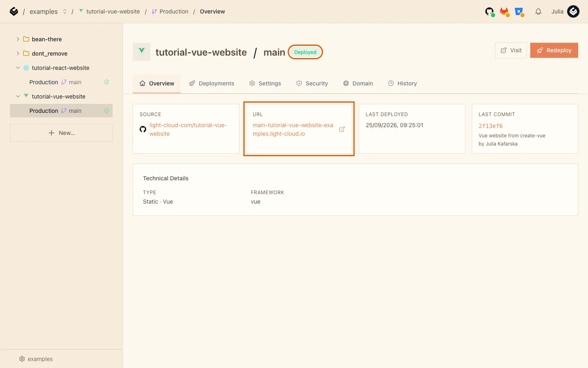Open the Bitbucket integration icon
This screenshot has width=588, height=368.
click(519, 12)
